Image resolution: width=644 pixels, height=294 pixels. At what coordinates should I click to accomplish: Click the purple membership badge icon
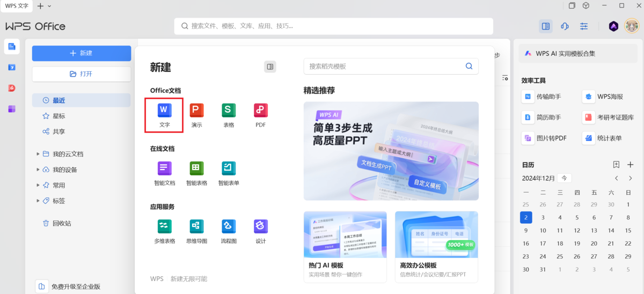point(613,26)
